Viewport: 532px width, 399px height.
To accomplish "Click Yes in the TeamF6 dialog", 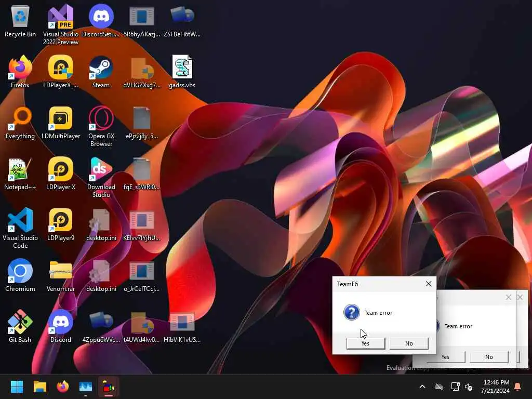I will [x=365, y=343].
